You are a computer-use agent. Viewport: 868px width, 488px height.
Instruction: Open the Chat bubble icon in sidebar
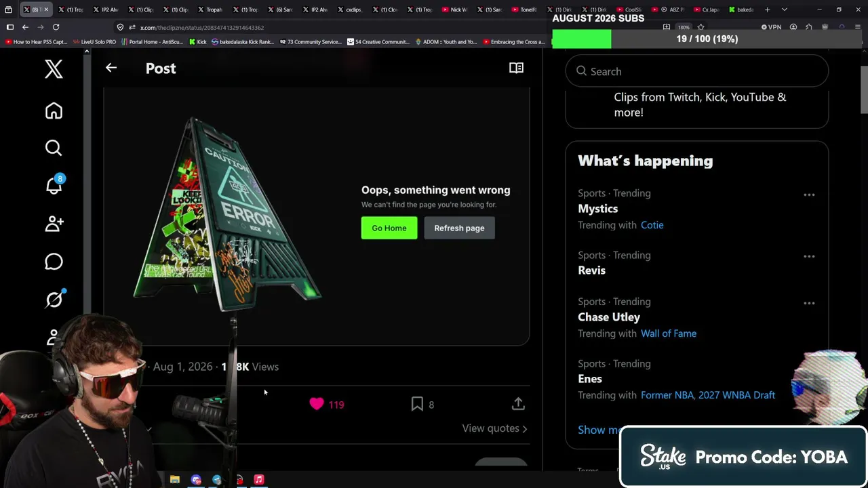click(x=54, y=262)
